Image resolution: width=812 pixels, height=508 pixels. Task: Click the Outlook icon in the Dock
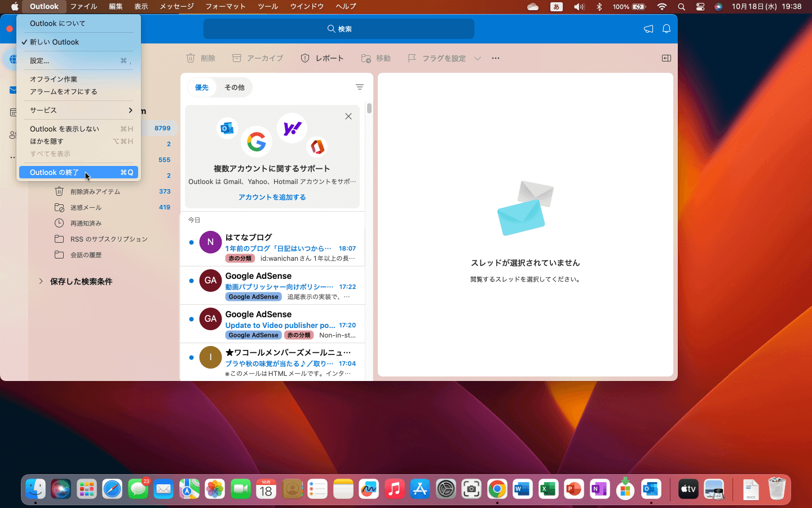pos(651,489)
